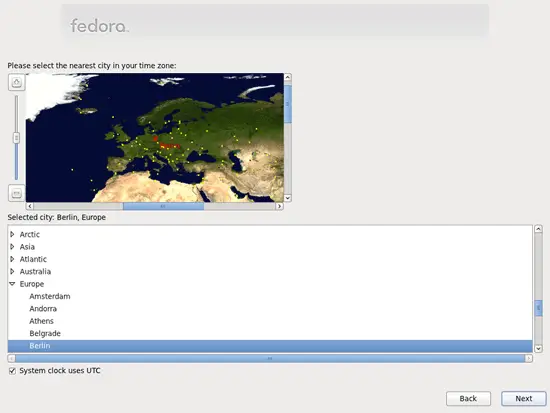
Task: Expand the Atlantic region
Action: (12, 259)
